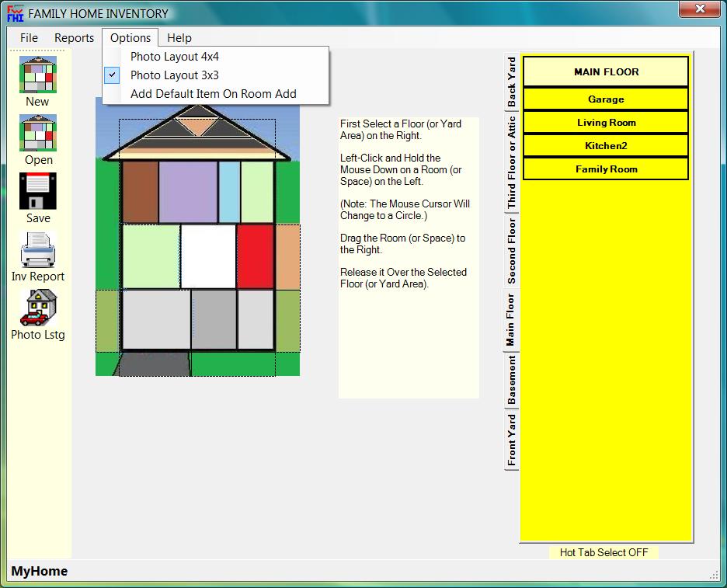Click the light blue room in house
This screenshot has height=588, width=727.
[x=229, y=192]
